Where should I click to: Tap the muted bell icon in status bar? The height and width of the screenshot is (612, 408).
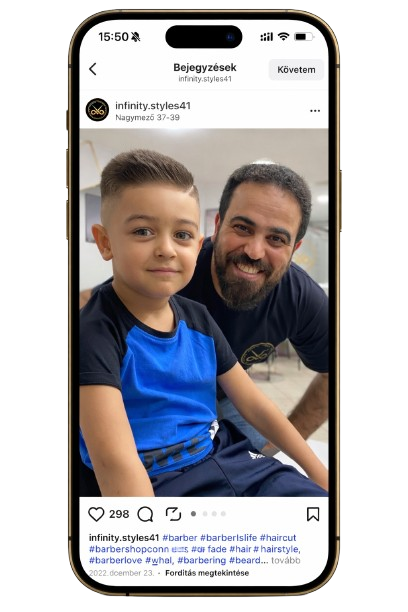point(135,37)
